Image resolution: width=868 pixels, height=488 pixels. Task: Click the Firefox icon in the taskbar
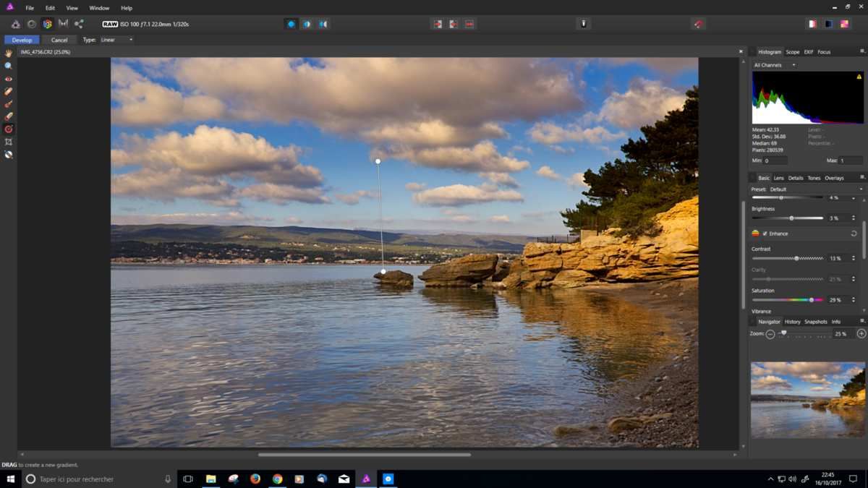[x=255, y=479]
